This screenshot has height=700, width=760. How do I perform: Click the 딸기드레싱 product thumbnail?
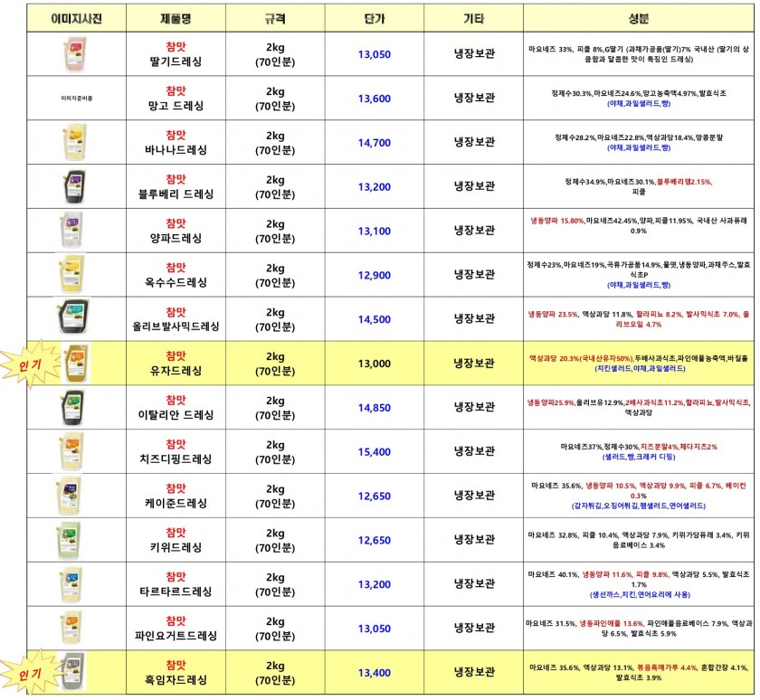(74, 54)
